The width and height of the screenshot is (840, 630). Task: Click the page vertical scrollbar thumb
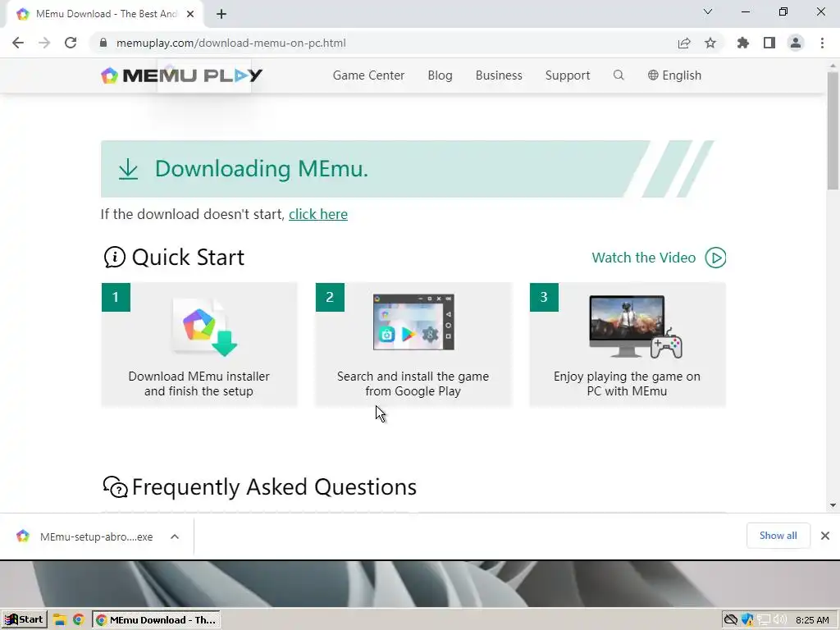point(833,131)
